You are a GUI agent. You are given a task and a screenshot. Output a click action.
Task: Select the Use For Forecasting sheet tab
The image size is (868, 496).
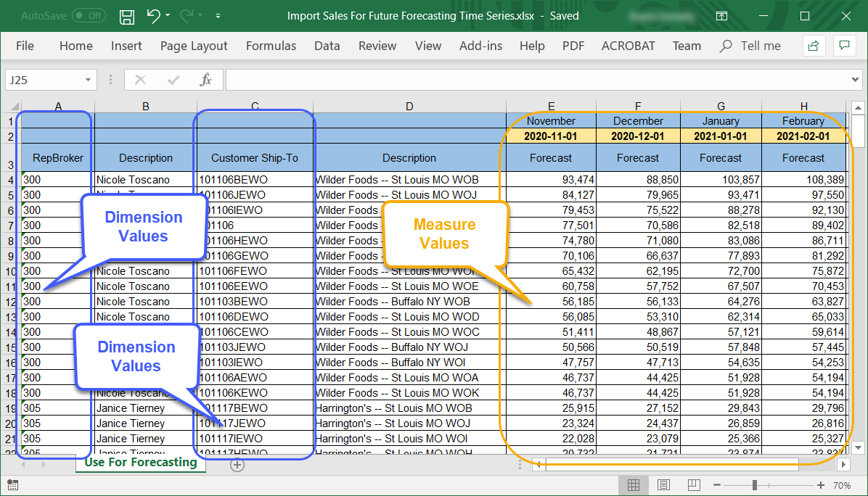(140, 462)
